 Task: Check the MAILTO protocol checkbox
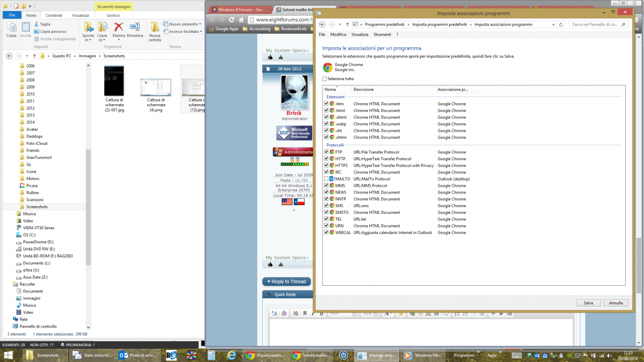[x=326, y=179]
